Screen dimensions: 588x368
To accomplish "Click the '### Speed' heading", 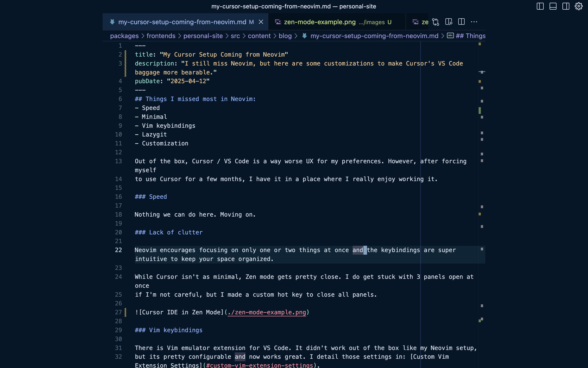I will pyautogui.click(x=151, y=197).
